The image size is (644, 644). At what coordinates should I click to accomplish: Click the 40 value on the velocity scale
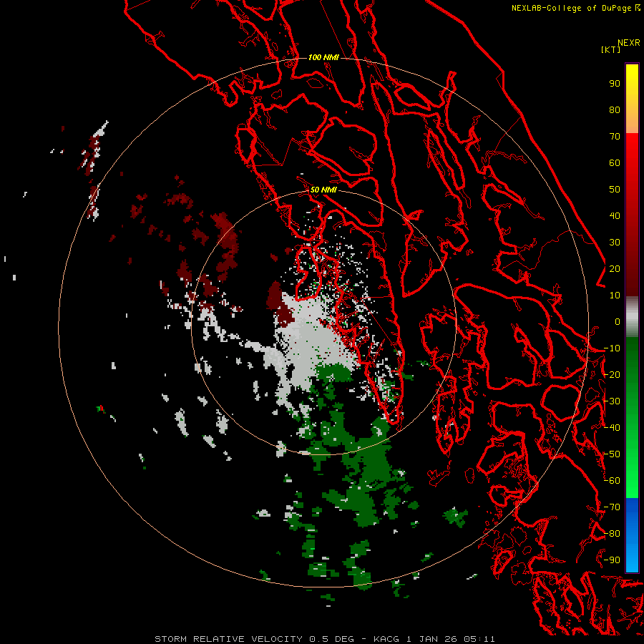click(x=615, y=216)
